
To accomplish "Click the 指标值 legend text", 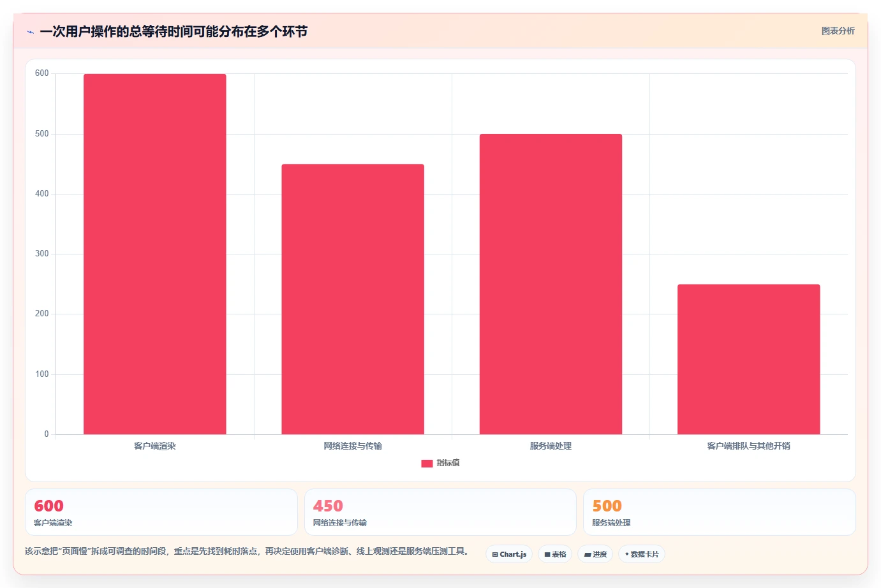I will 448,463.
